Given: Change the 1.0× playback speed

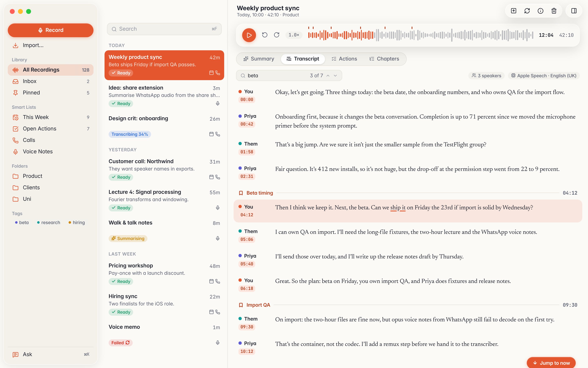Looking at the screenshot, I should (294, 35).
